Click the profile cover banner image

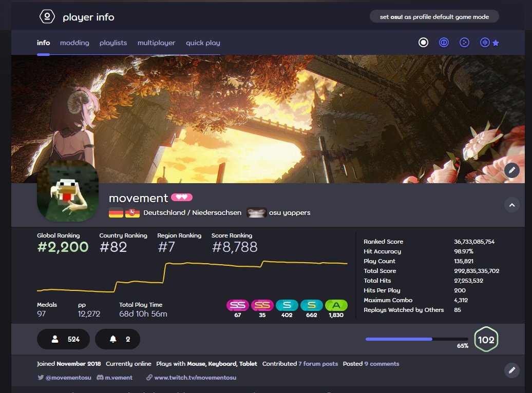click(x=268, y=119)
